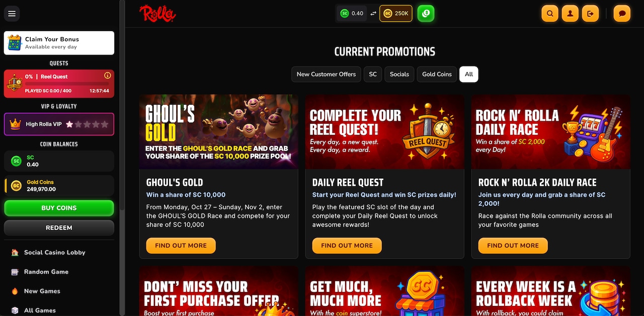Open Claim Your Bonus card
The width and height of the screenshot is (644, 316).
click(59, 43)
